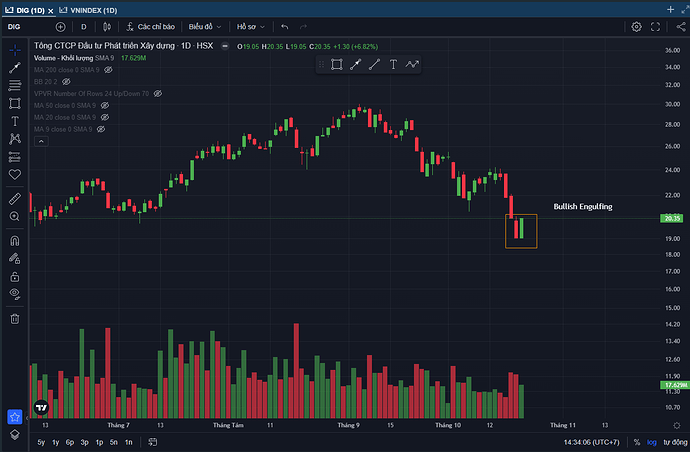Open the ruler measure tool
This screenshot has width=690, height=452.
click(x=15, y=198)
